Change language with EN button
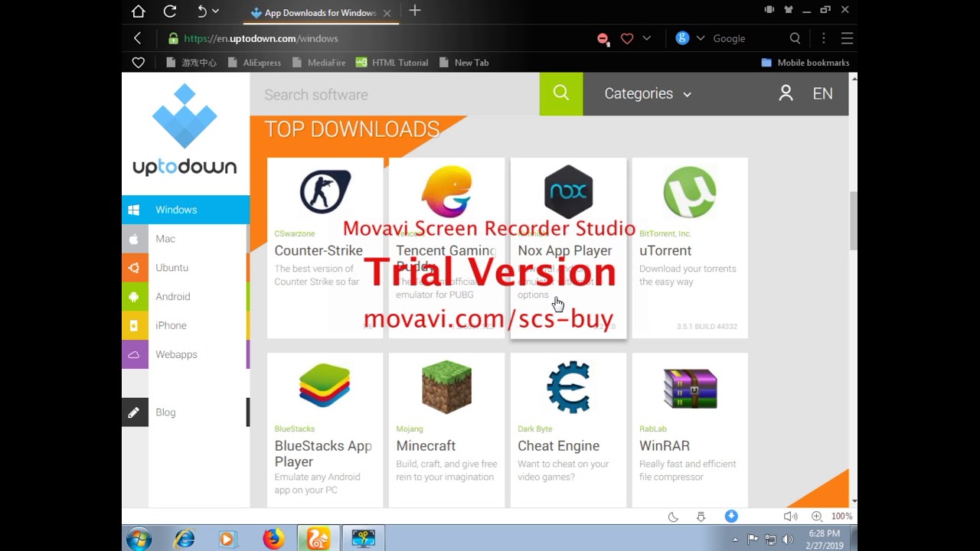 [x=822, y=94]
